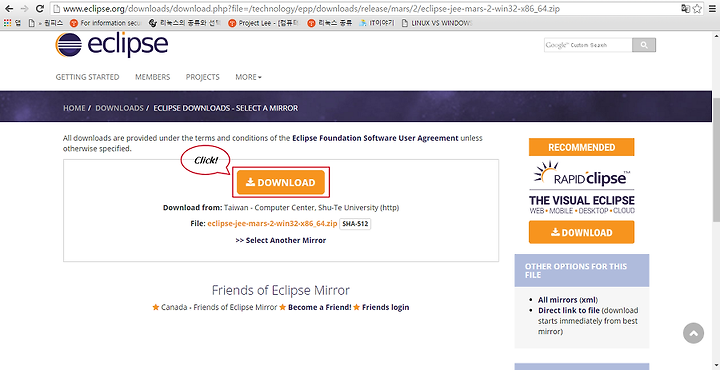Click '>> Select Another Mirror'
The width and height of the screenshot is (720, 370).
(x=281, y=240)
